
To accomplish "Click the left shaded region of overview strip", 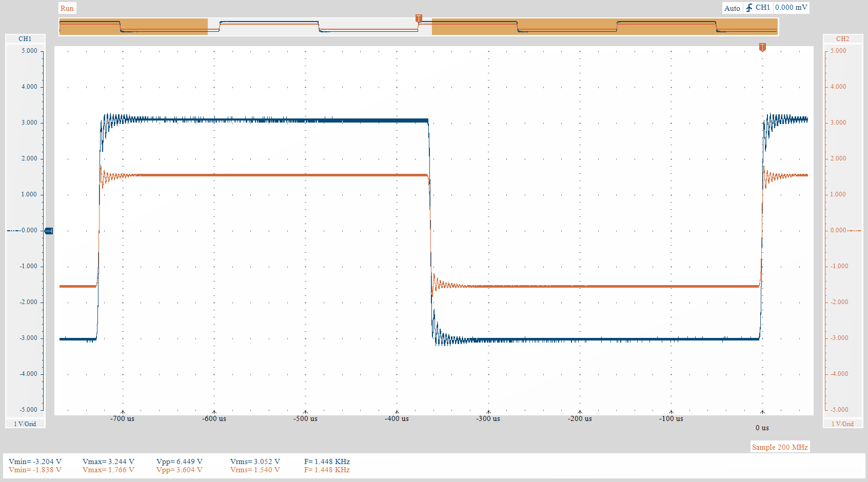I will (133, 27).
